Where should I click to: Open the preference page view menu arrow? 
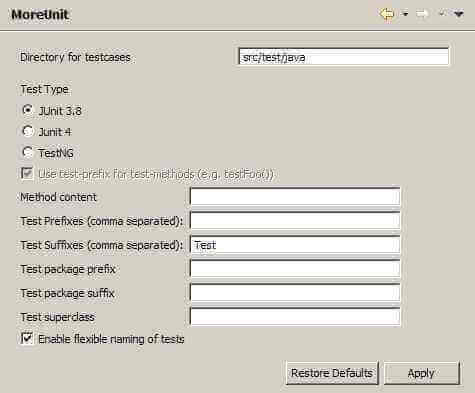459,14
